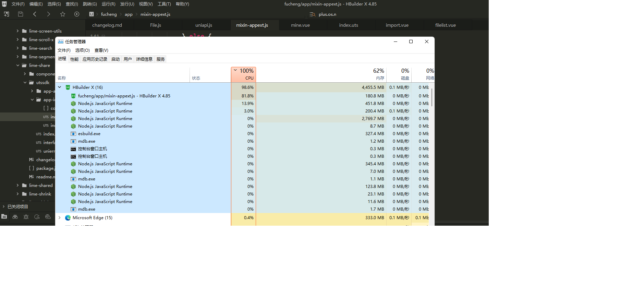The image size is (644, 308).
Task: Open the 选项(O) menu in Task Manager
Action: click(82, 50)
